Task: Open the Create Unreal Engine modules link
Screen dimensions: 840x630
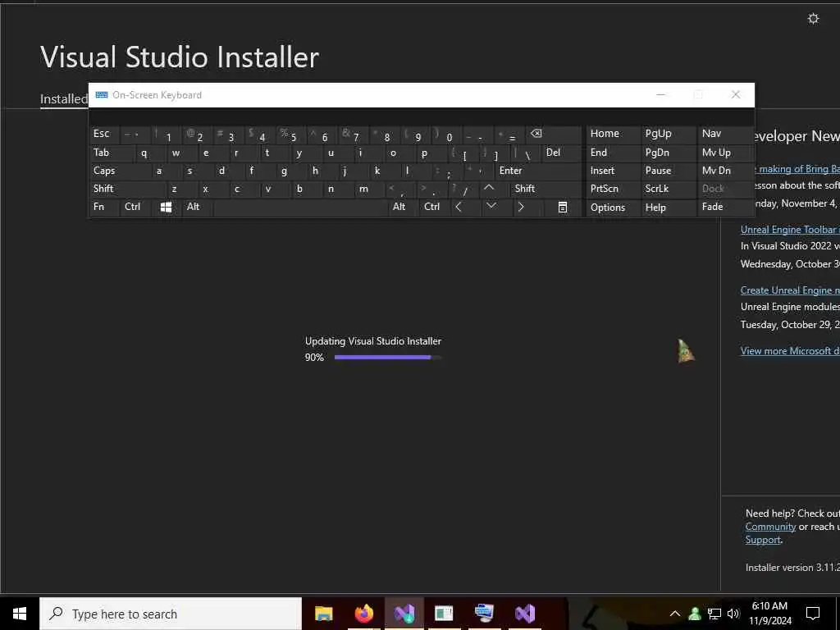Action: coord(790,290)
